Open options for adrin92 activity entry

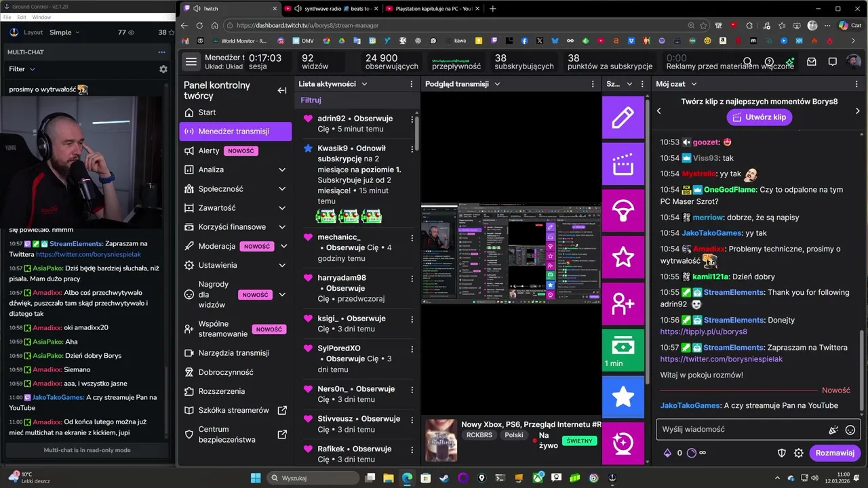pyautogui.click(x=412, y=119)
